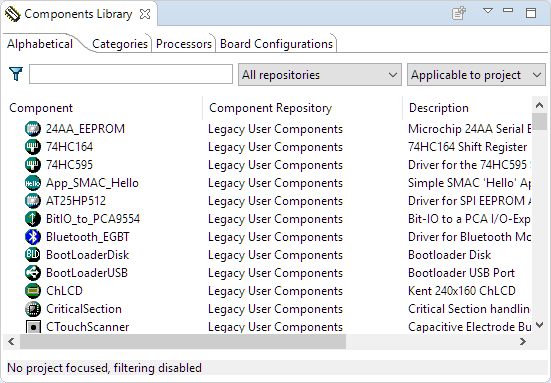Select the App_SMAC_Hello component name
Image resolution: width=551 pixels, height=383 pixels.
pos(92,183)
